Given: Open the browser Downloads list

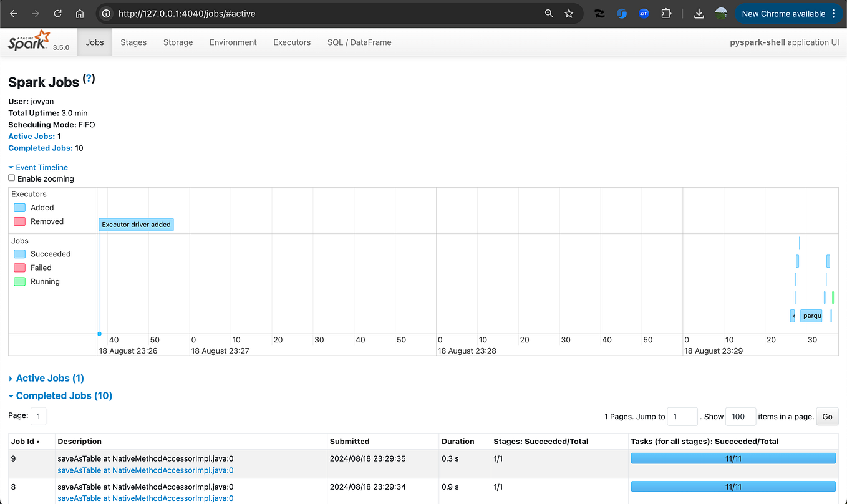Looking at the screenshot, I should click(699, 13).
